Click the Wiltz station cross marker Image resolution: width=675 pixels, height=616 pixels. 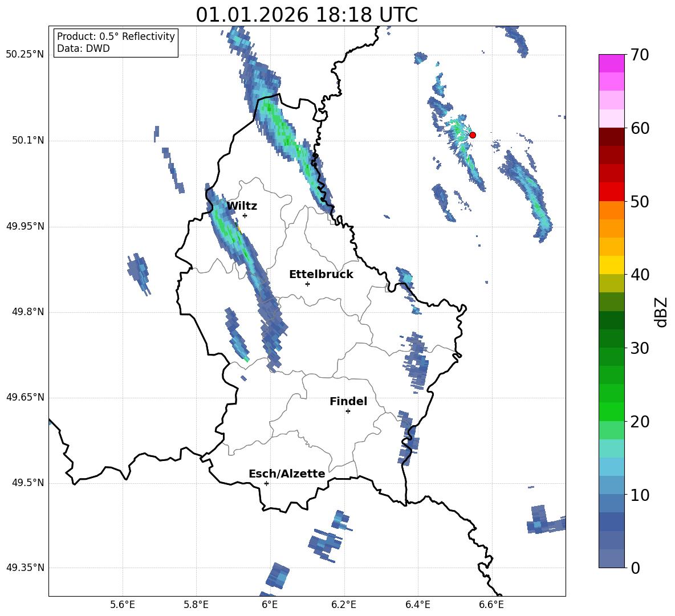coord(245,215)
